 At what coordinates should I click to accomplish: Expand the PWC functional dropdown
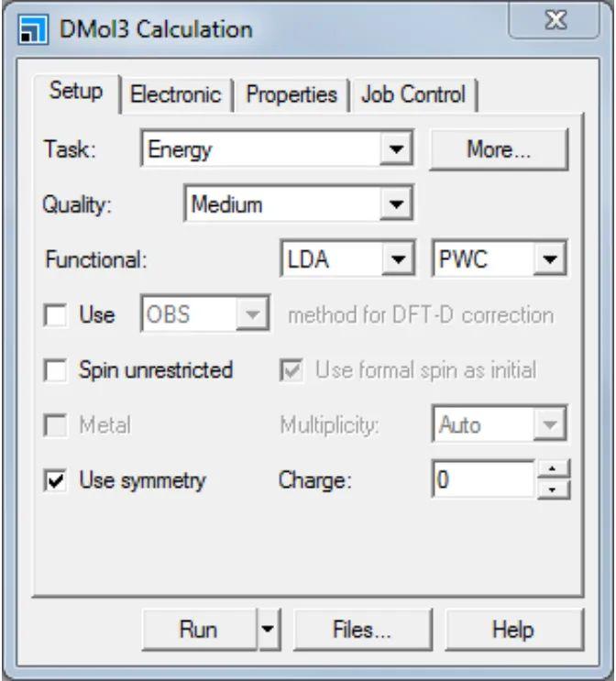pyautogui.click(x=549, y=260)
